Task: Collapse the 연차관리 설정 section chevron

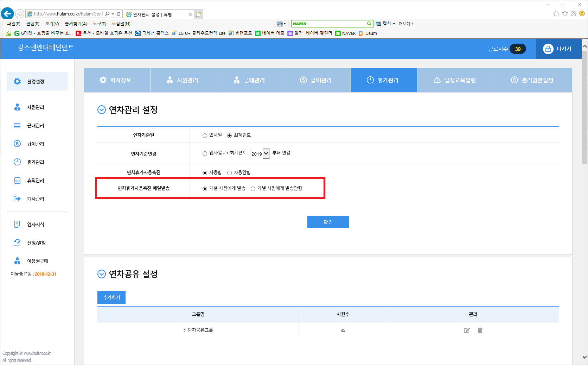Action: [x=101, y=110]
